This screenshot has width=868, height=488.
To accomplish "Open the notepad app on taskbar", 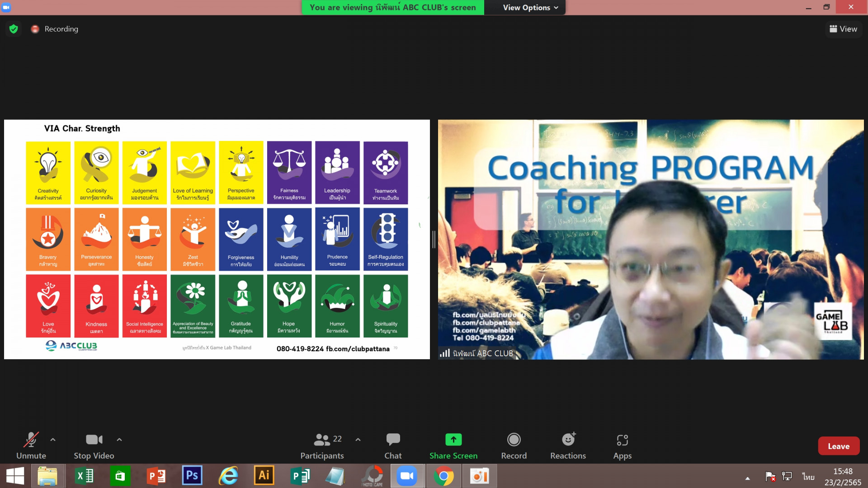I will point(335,476).
